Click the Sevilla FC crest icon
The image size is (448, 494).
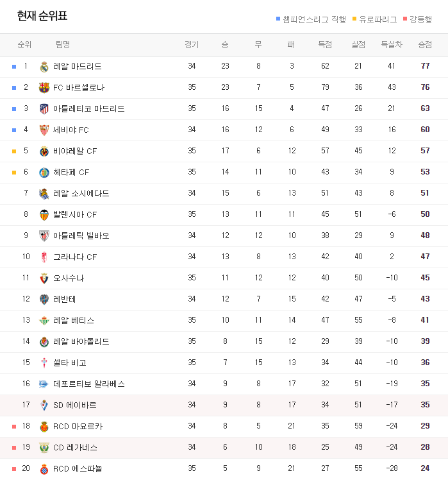44,130
